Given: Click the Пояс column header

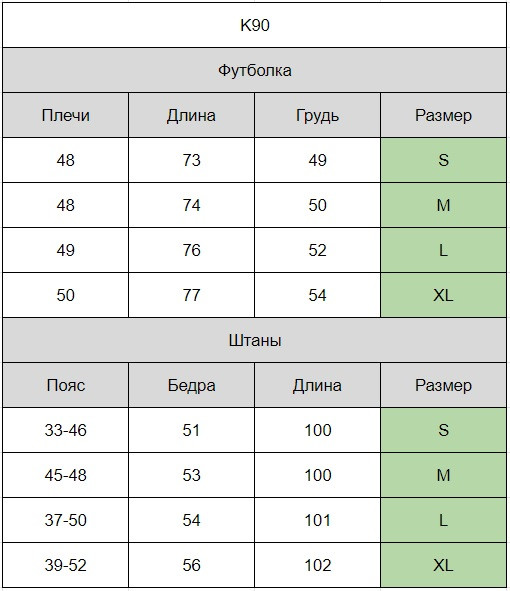Looking at the screenshot, I should pos(66,385).
